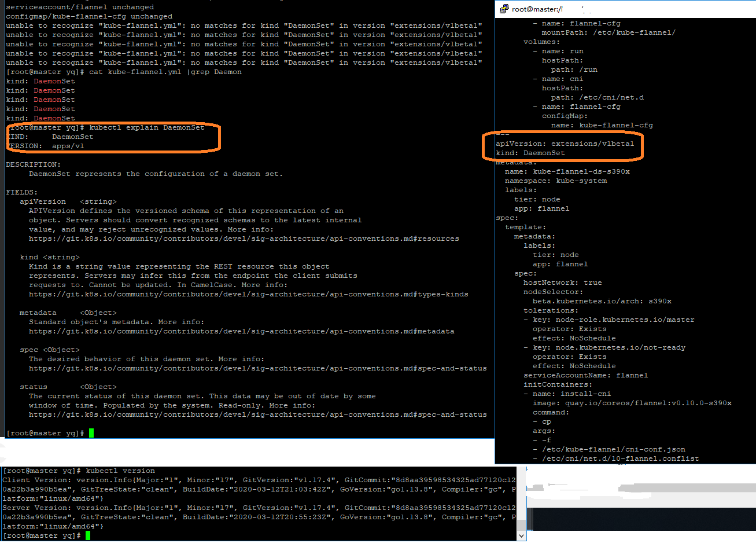This screenshot has width=756, height=543.
Task: Click 'mountPath: /etc/kube-flannel/' in right terminal
Action: (x=609, y=32)
